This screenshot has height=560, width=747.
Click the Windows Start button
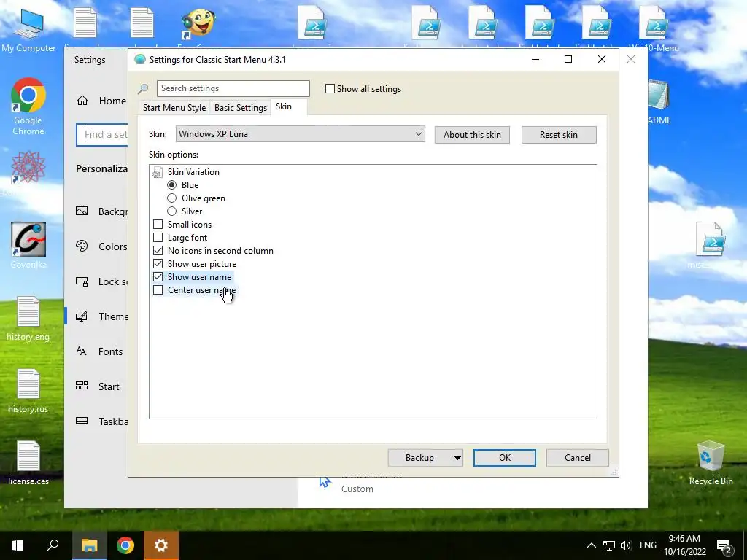coord(18,545)
